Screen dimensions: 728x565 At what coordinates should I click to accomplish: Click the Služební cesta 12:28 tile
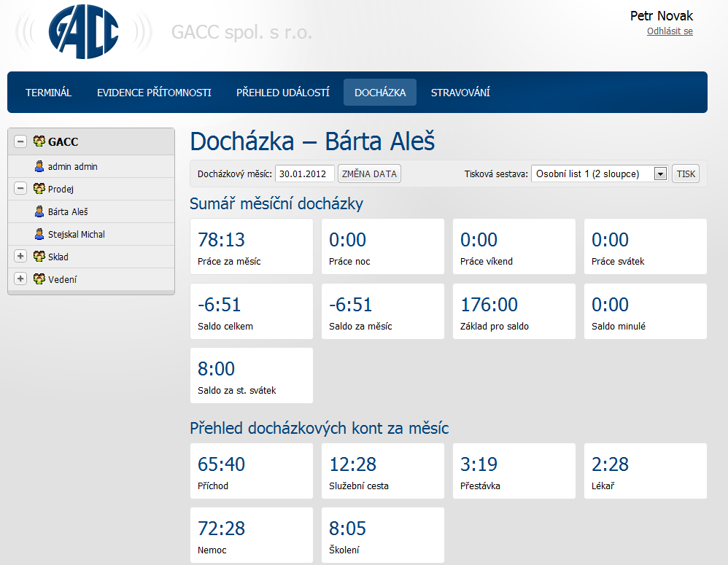tap(382, 471)
